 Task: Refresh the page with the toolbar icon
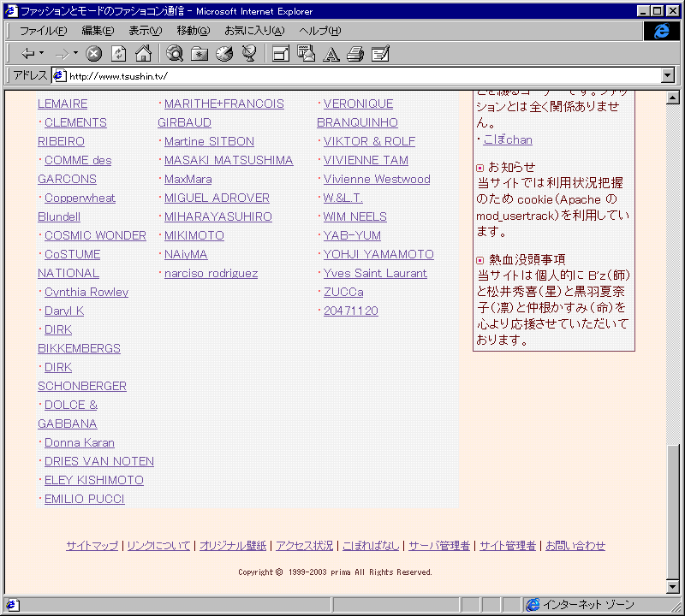click(x=118, y=54)
